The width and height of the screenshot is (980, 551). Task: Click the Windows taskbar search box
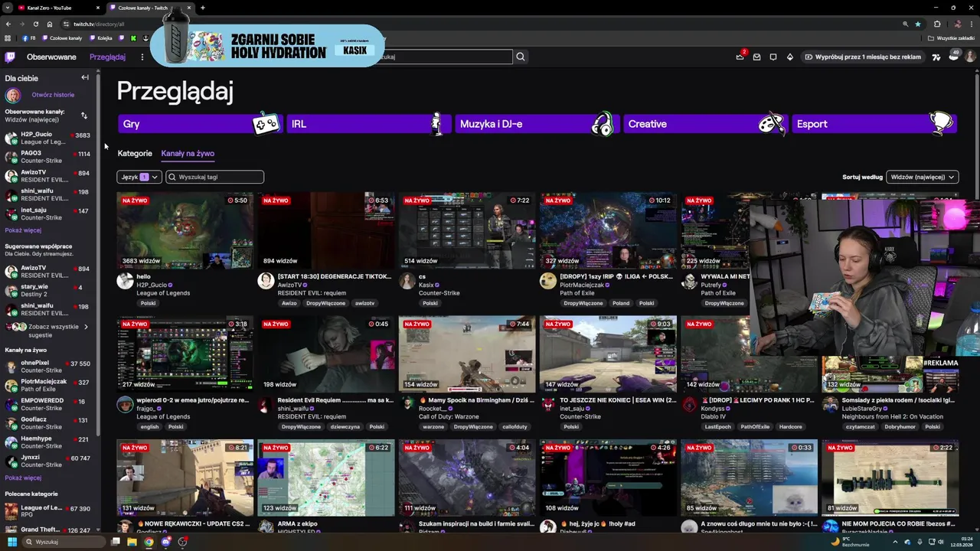[63, 542]
